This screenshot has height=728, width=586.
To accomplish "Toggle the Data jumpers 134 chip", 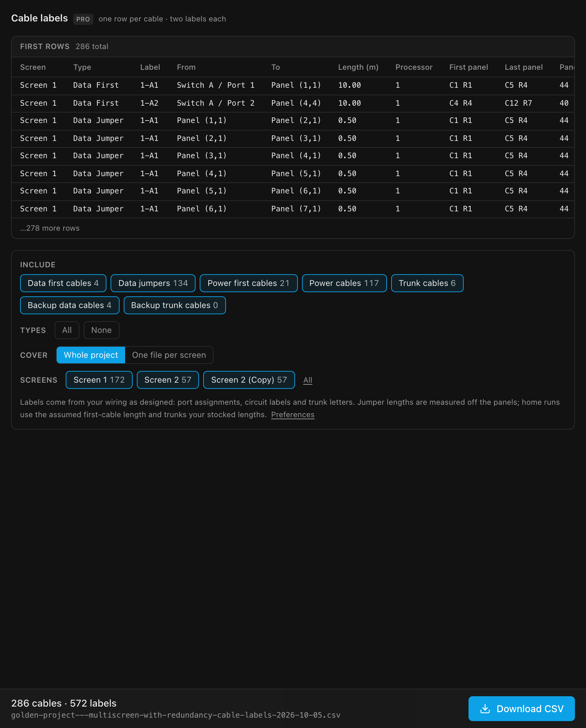I will click(153, 283).
